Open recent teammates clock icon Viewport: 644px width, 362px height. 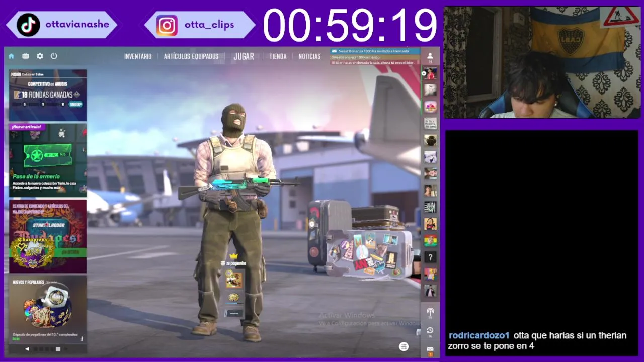pyautogui.click(x=430, y=332)
